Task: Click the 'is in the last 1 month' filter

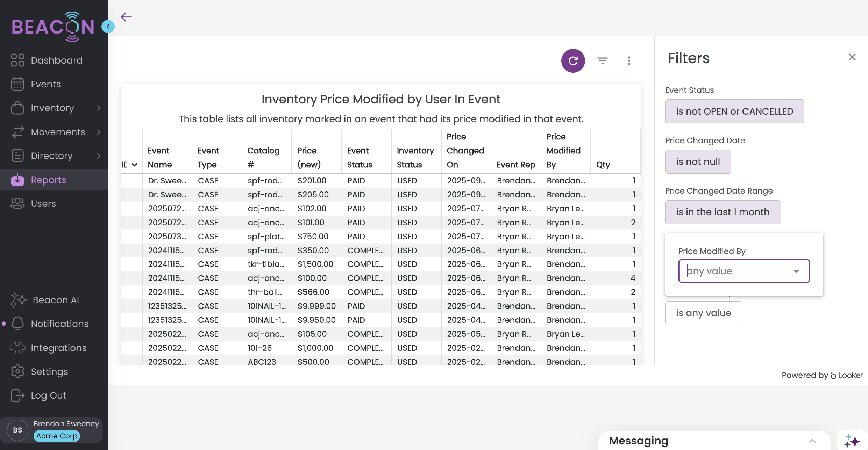Action: (x=723, y=212)
